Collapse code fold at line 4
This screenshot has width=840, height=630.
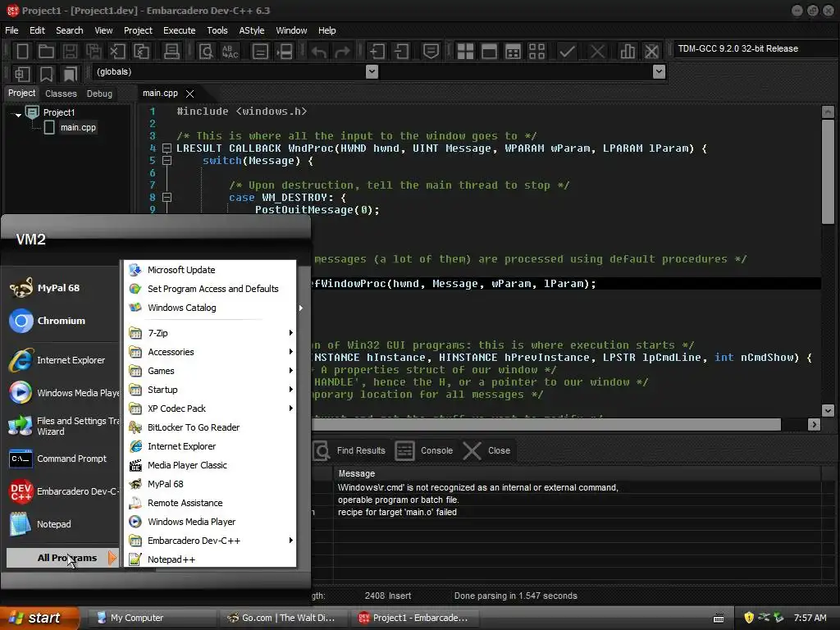point(167,148)
